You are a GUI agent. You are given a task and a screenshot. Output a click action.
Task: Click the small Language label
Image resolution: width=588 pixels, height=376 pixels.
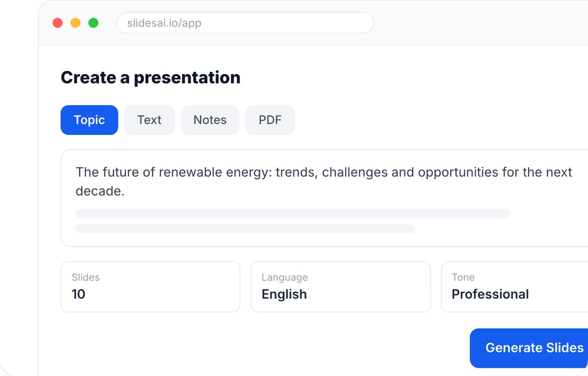285,278
